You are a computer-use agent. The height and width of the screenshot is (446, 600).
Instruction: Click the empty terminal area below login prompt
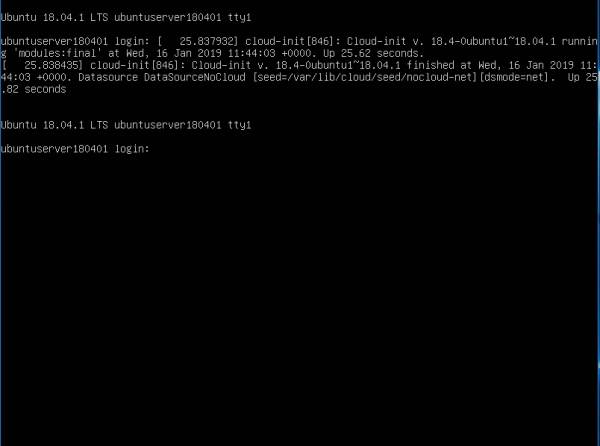[x=300, y=298]
